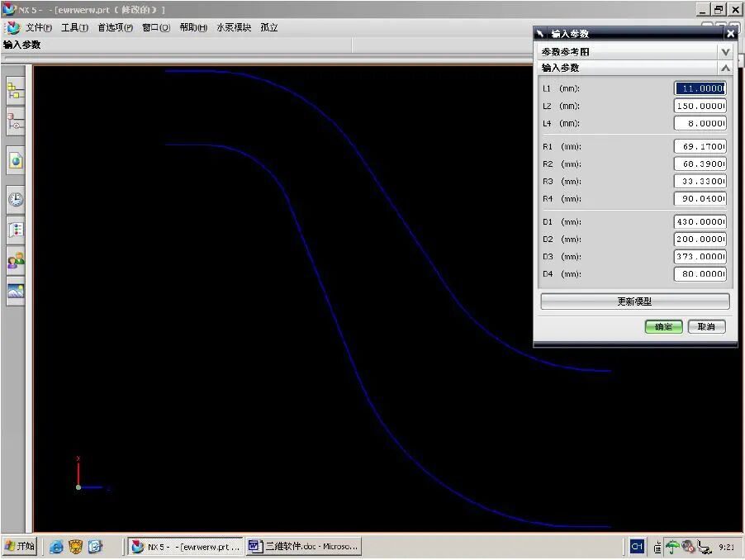Click the 确定 button
Viewport: 745px width, 560px height.
663,327
